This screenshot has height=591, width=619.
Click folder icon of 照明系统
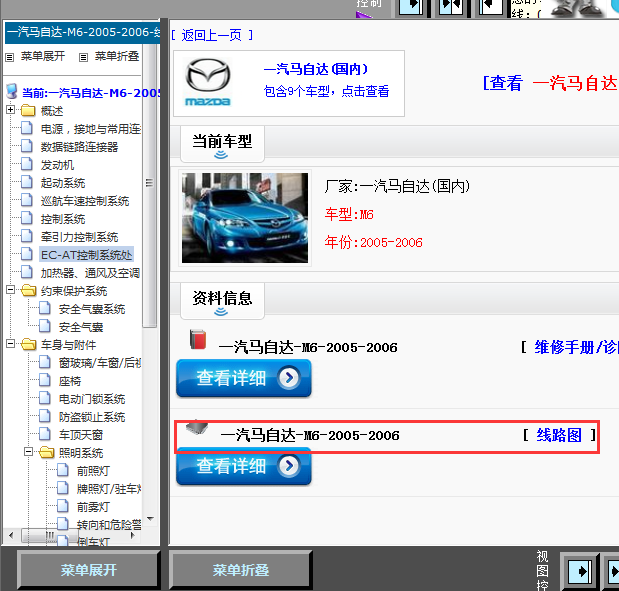point(46,452)
